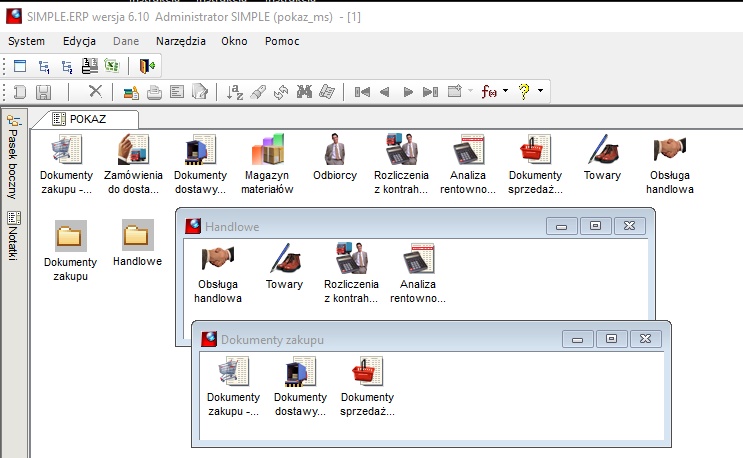Expand the help question mark dropdown arrow
This screenshot has width=743, height=458.
(540, 90)
